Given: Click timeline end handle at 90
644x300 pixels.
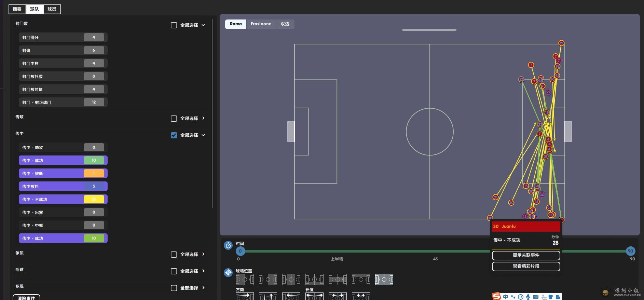Looking at the screenshot, I should [630, 251].
